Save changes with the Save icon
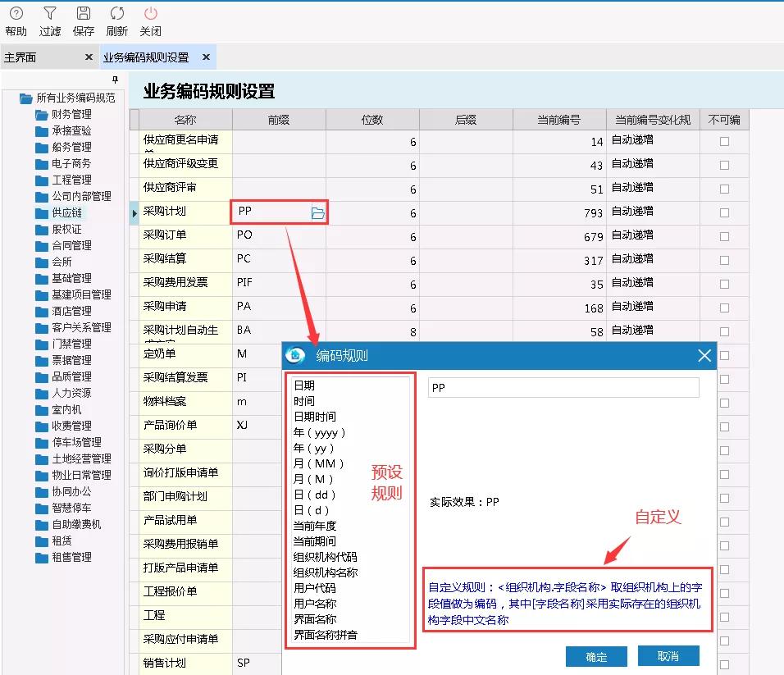The image size is (784, 675). point(84,22)
